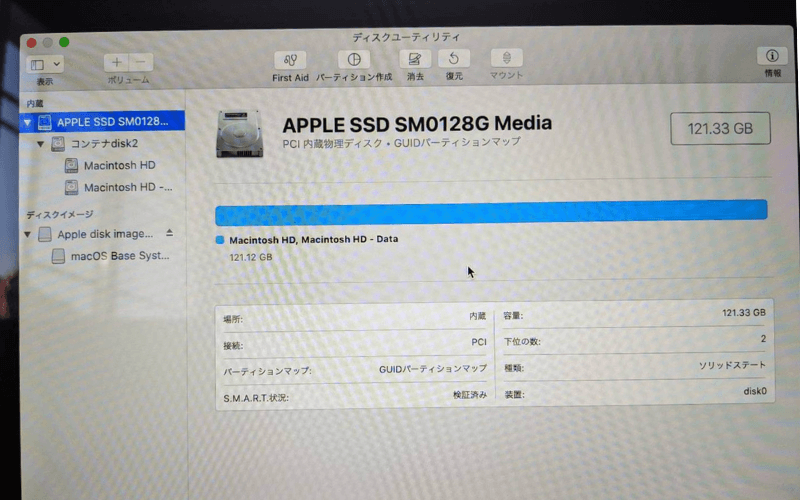Click the green zoom window button
Screen dimensions: 800x500
coord(64,42)
